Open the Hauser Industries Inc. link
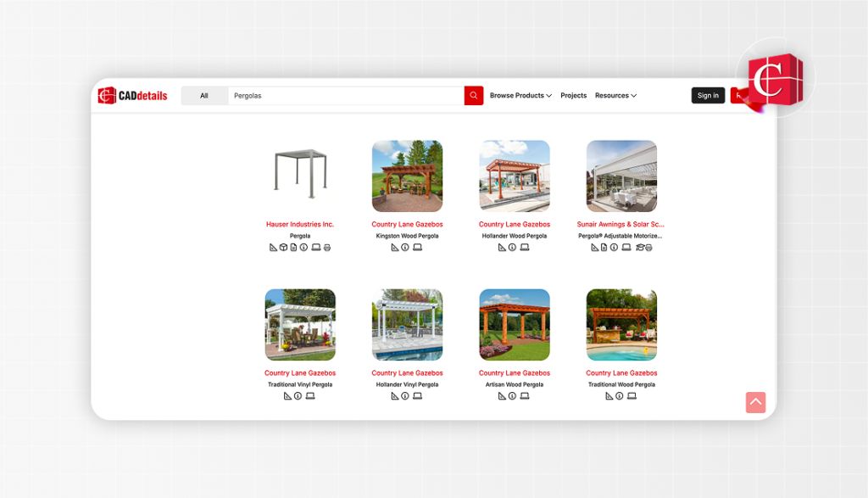This screenshot has height=498, width=868. [x=300, y=224]
